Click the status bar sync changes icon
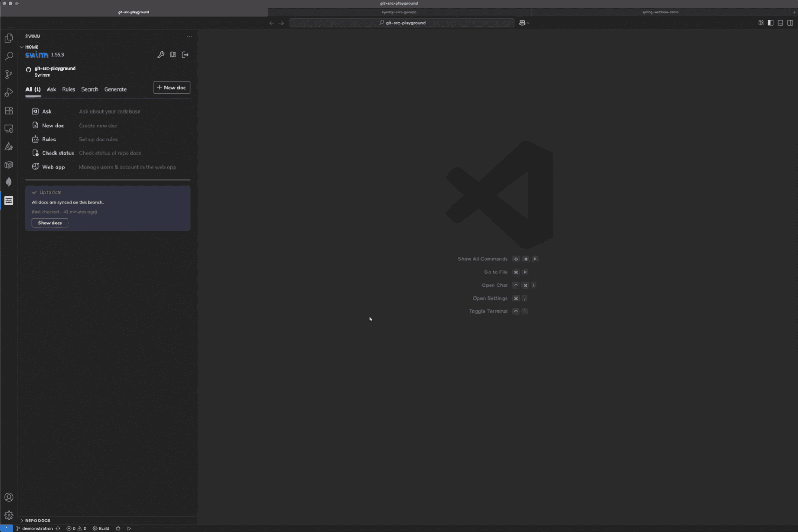The height and width of the screenshot is (532, 798). click(x=58, y=528)
